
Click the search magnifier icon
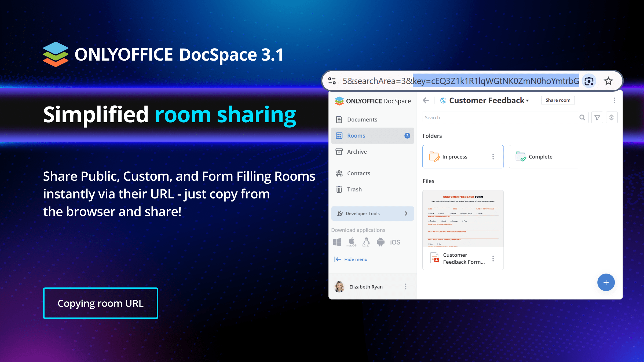(x=582, y=117)
